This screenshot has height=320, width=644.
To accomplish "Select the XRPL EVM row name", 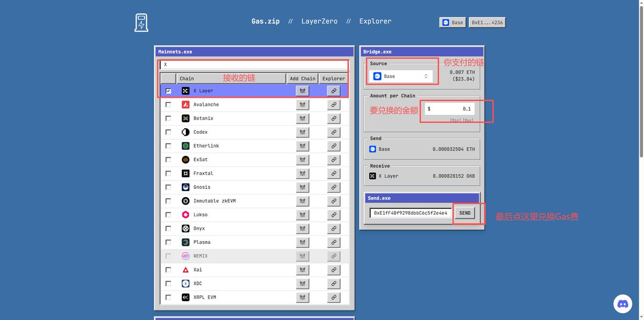I will point(204,297).
